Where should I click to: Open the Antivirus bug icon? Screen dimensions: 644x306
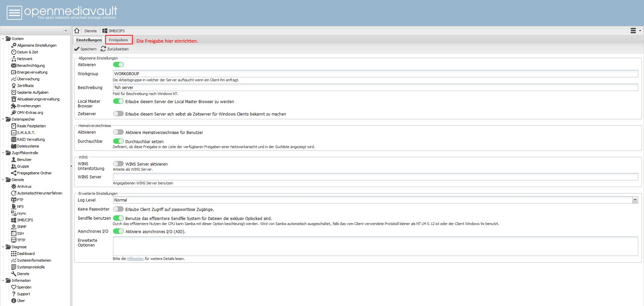pyautogui.click(x=14, y=186)
